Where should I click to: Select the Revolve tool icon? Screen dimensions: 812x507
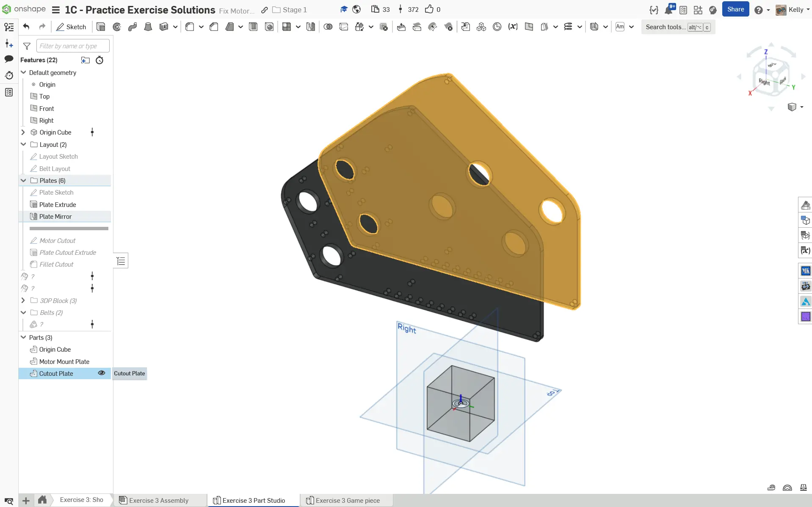tap(117, 27)
